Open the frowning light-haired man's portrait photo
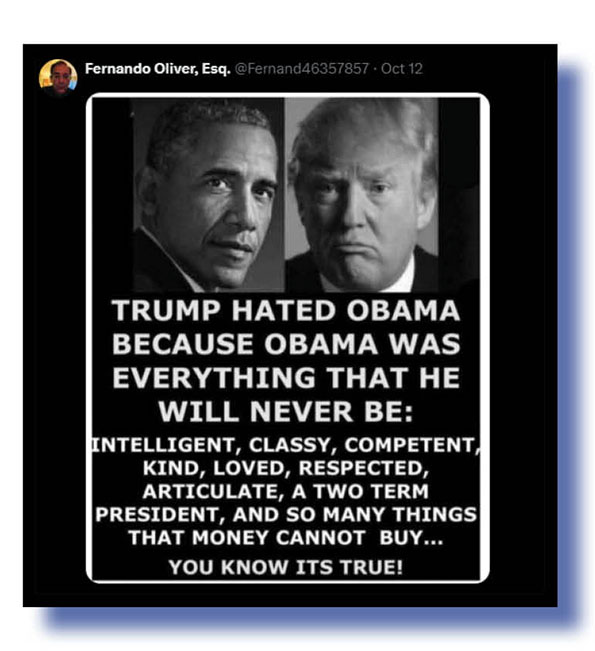 pos(362,195)
